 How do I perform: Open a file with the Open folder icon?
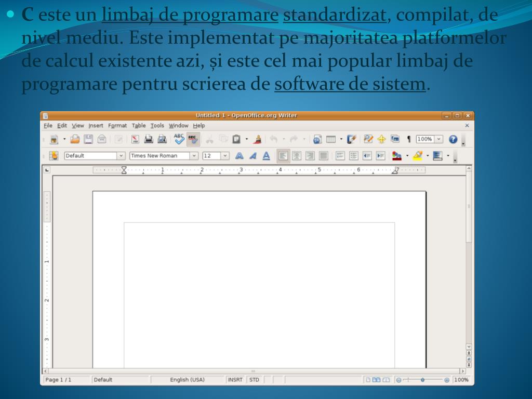click(75, 139)
